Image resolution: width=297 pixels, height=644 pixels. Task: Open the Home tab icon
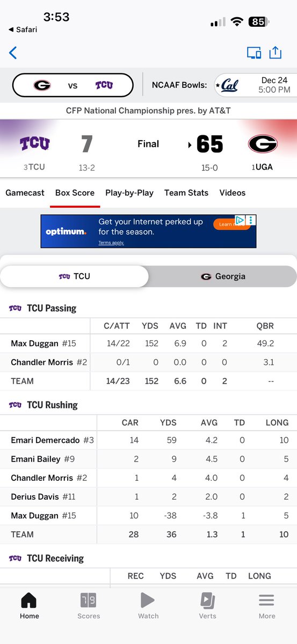[29, 606]
